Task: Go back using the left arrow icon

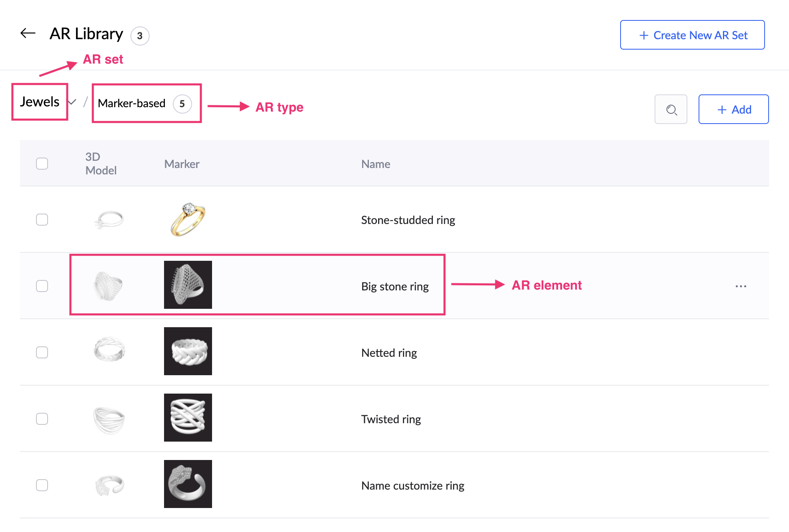Action: coord(28,33)
